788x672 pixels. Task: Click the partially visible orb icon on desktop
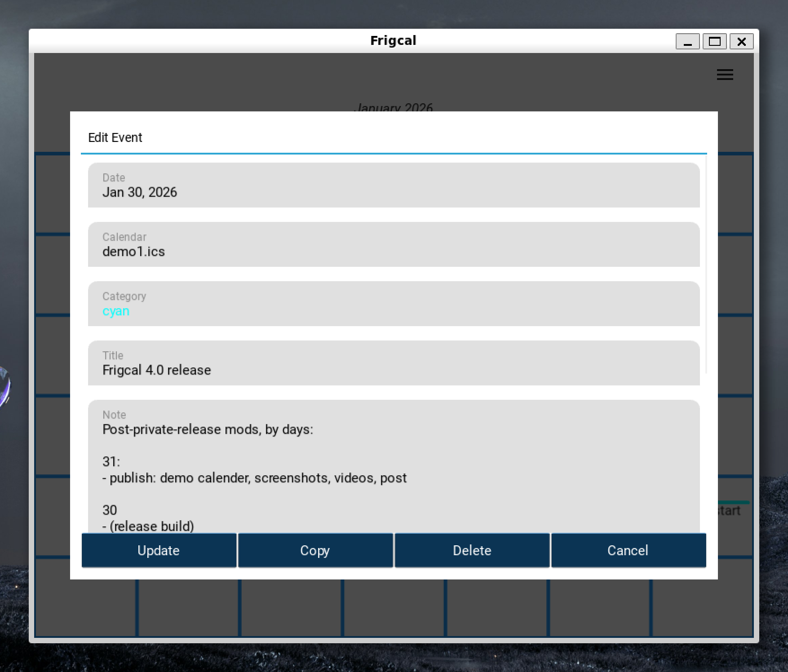click(4, 386)
